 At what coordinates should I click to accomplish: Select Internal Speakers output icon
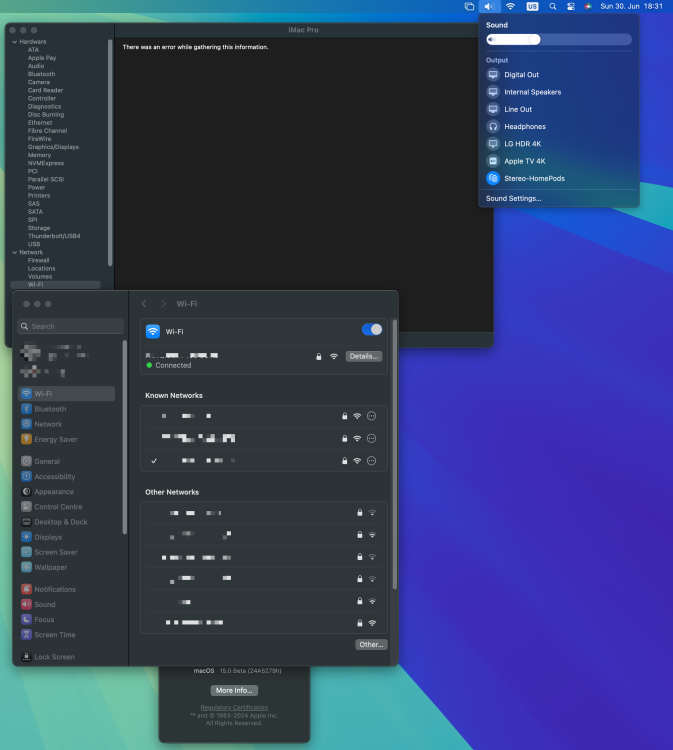(x=493, y=92)
